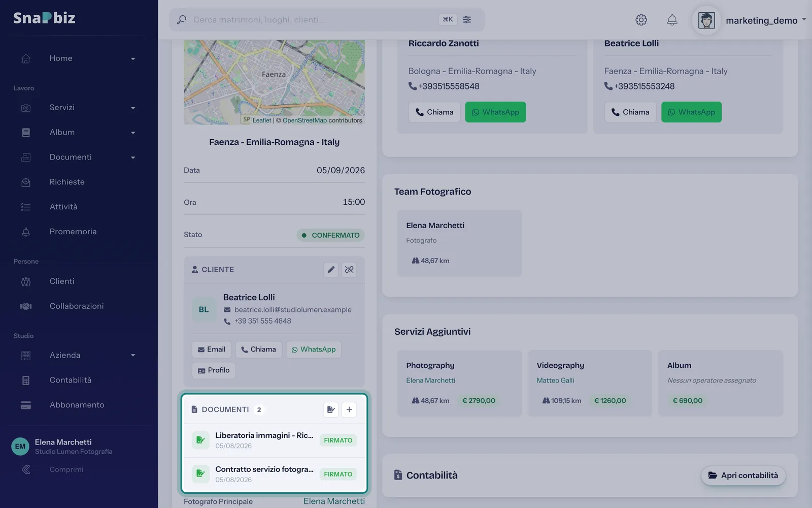Expand the Azienda menu
Screen dimensions: 812x508
tap(78, 355)
